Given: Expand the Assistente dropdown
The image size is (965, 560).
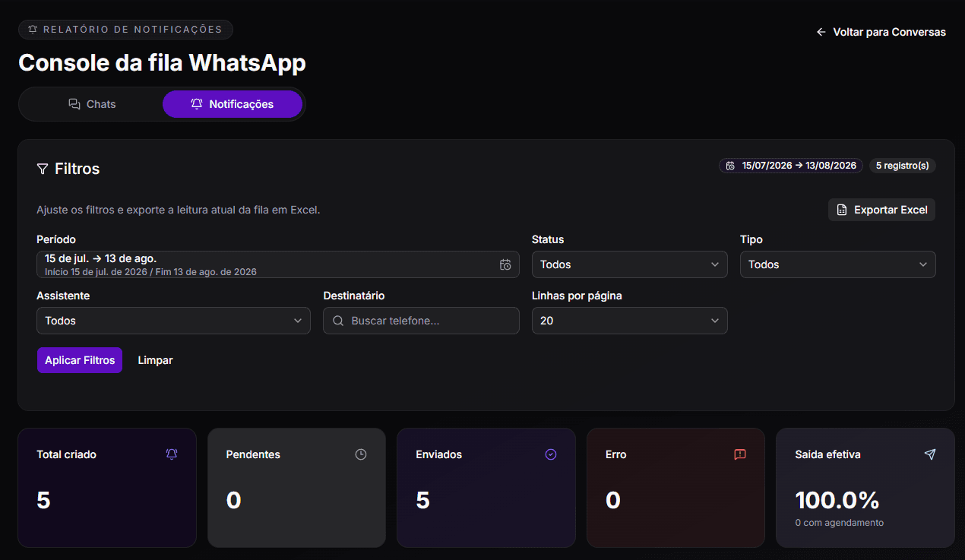Looking at the screenshot, I should [173, 321].
